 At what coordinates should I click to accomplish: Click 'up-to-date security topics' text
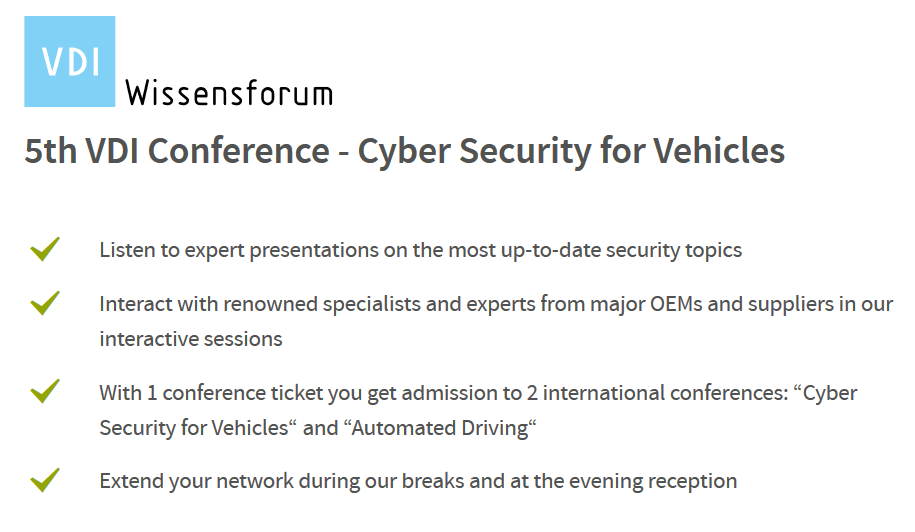point(621,250)
